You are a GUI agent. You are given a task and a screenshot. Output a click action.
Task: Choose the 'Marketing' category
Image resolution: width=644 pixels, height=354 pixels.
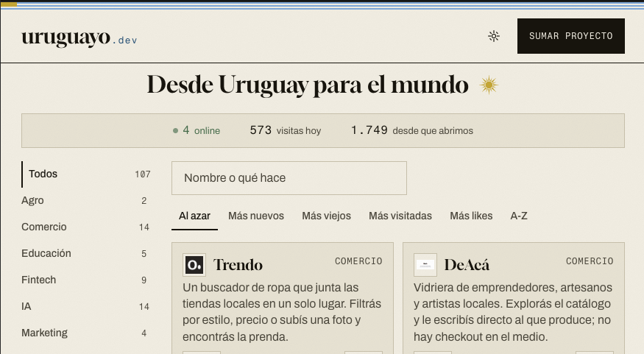click(87, 333)
